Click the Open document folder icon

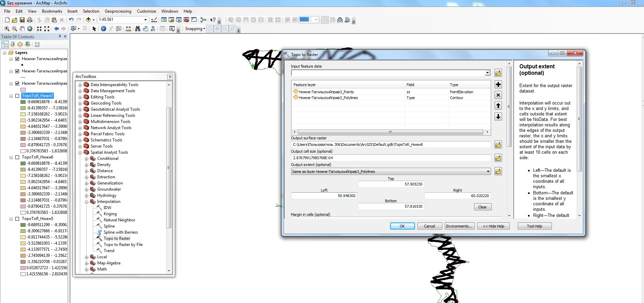click(14, 20)
